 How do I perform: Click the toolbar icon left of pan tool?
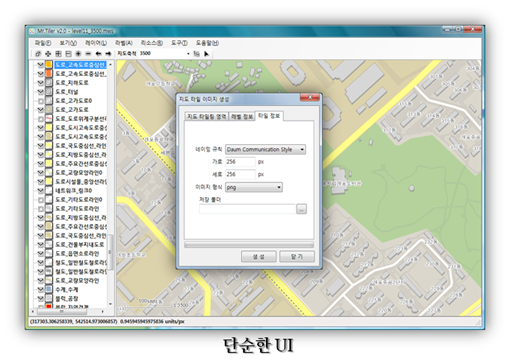point(38,53)
